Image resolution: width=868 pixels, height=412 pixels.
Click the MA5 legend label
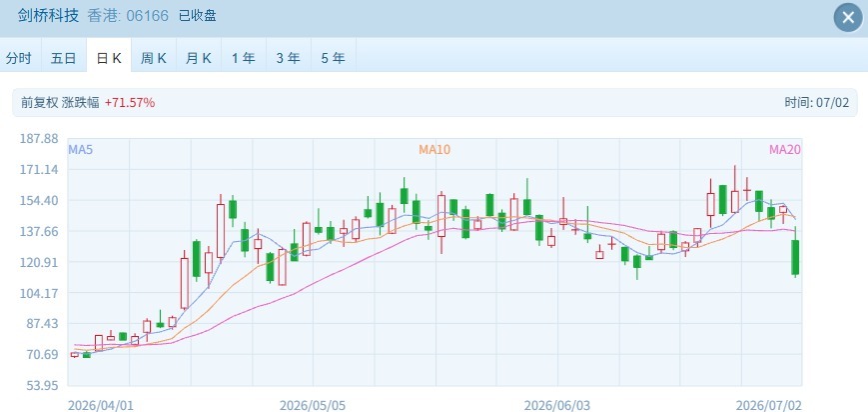80,149
